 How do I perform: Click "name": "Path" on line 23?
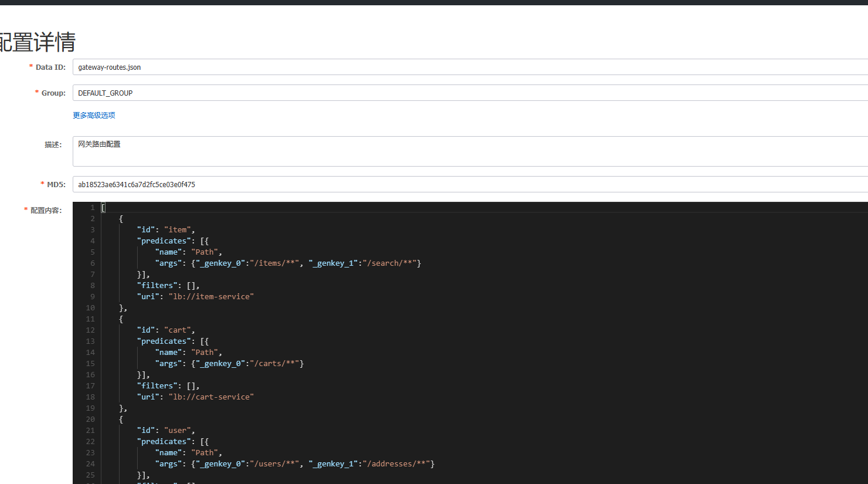pyautogui.click(x=189, y=453)
